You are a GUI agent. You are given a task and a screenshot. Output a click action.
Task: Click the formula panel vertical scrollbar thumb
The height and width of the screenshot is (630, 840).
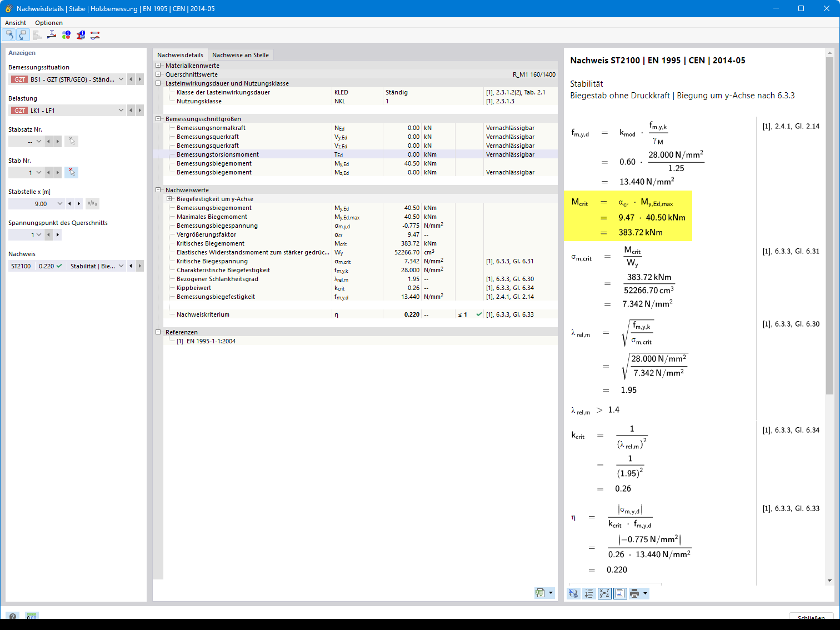829,226
